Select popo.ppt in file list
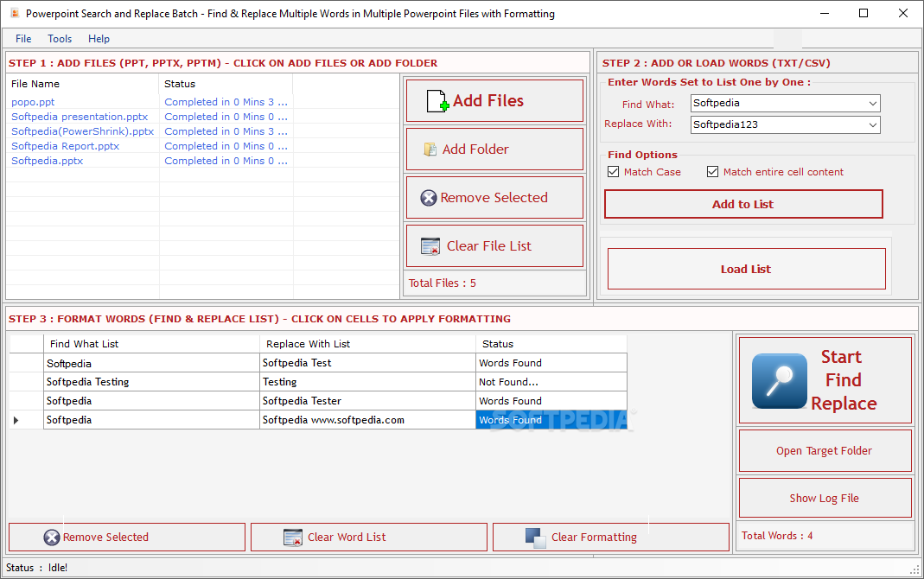This screenshot has height=579, width=924. point(33,102)
